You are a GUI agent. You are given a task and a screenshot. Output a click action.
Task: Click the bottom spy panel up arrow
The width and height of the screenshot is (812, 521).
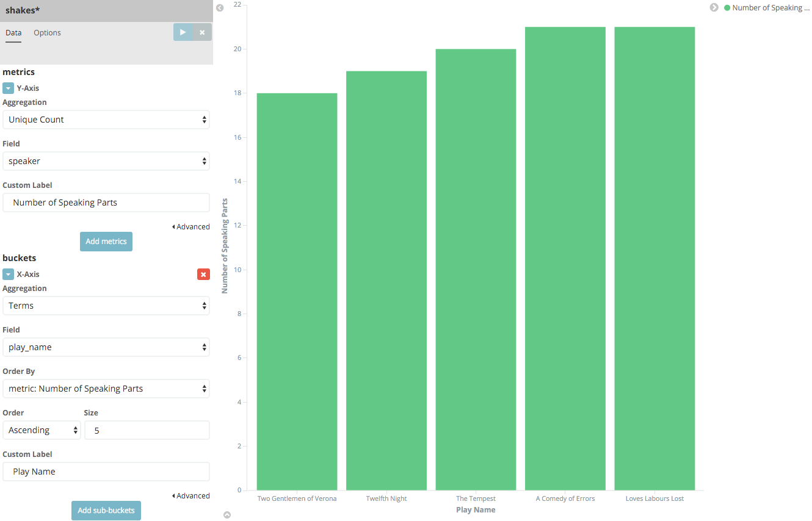point(227,515)
